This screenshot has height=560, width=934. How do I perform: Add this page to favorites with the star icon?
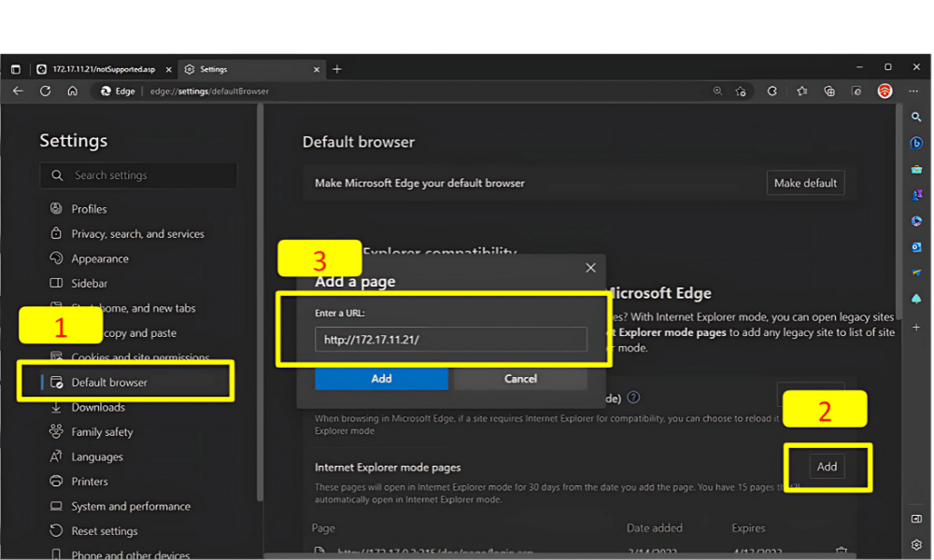(x=741, y=91)
